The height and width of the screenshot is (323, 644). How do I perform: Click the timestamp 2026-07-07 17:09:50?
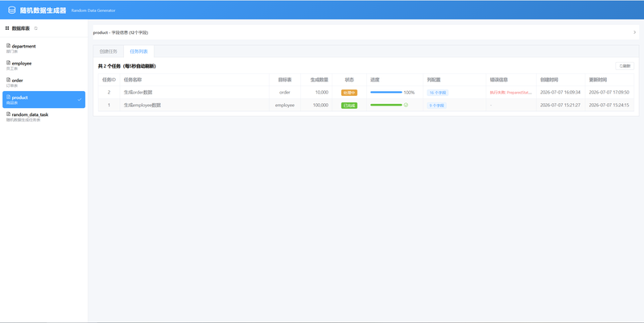609,93
